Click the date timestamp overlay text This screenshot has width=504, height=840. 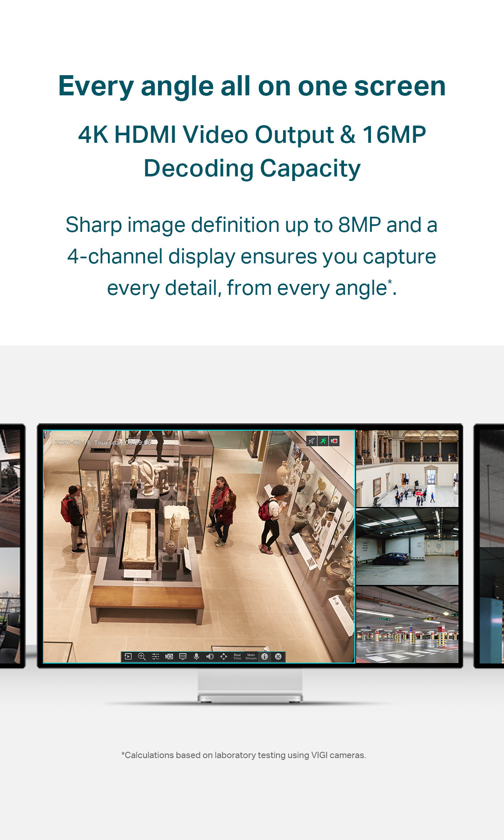tap(103, 443)
